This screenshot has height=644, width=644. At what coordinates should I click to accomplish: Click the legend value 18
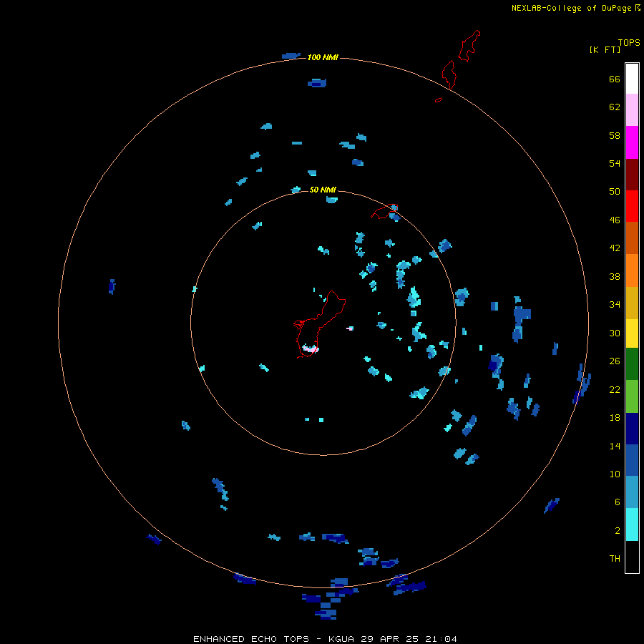coord(615,418)
